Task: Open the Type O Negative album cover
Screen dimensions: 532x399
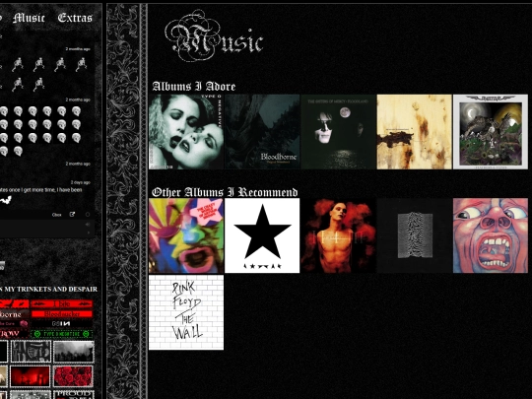Action: (186, 132)
